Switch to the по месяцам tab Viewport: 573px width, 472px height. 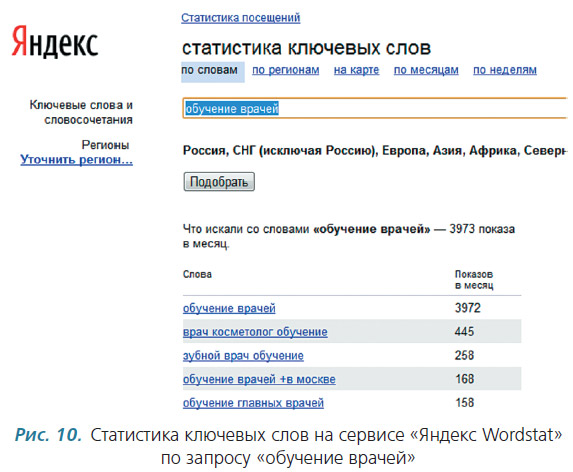coord(426,70)
